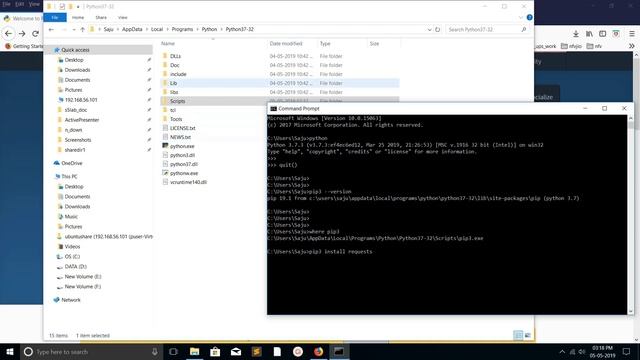Screen dimensions: 640x360
Task: Select the python37.dll file
Action: [184, 164]
